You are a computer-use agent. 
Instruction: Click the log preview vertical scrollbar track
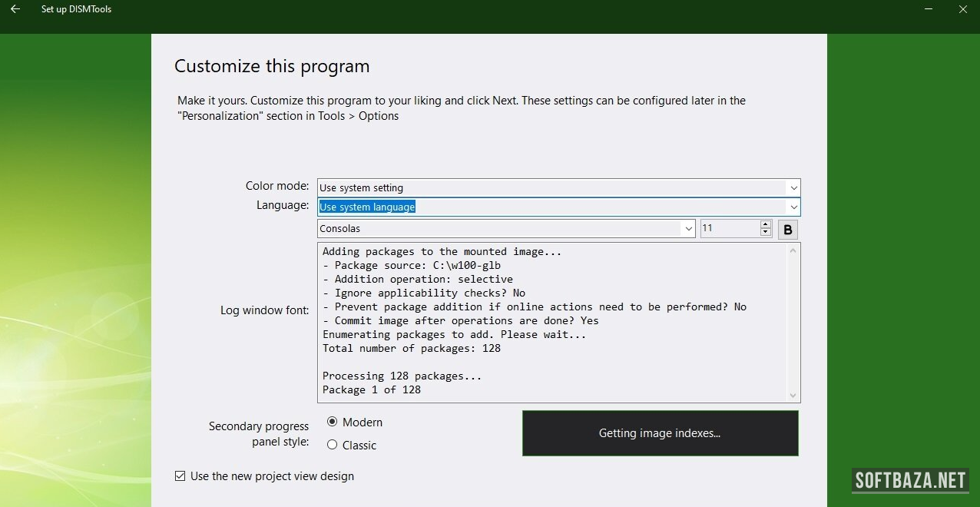coord(793,323)
